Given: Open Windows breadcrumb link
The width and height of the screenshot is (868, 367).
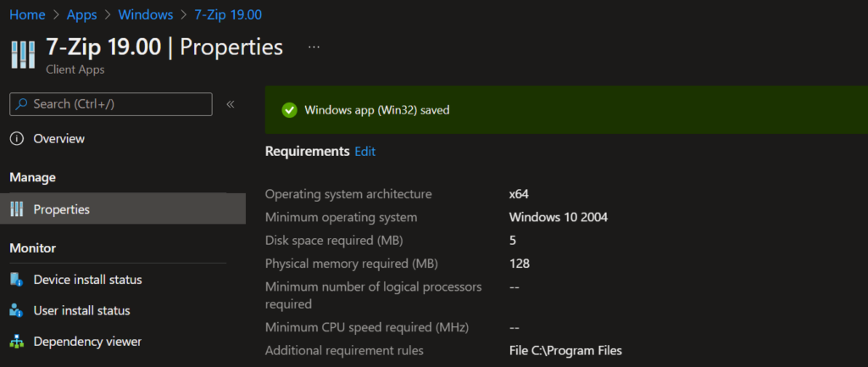Looking at the screenshot, I should pos(146,15).
